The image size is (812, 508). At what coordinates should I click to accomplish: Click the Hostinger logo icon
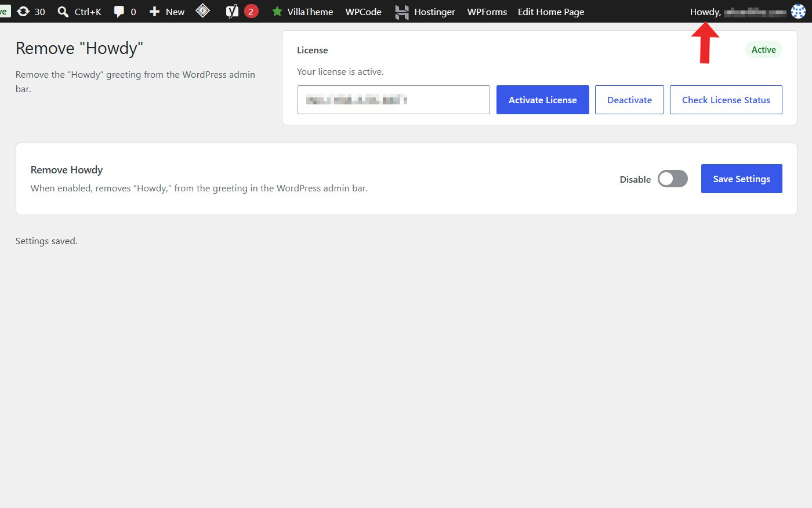[402, 12]
